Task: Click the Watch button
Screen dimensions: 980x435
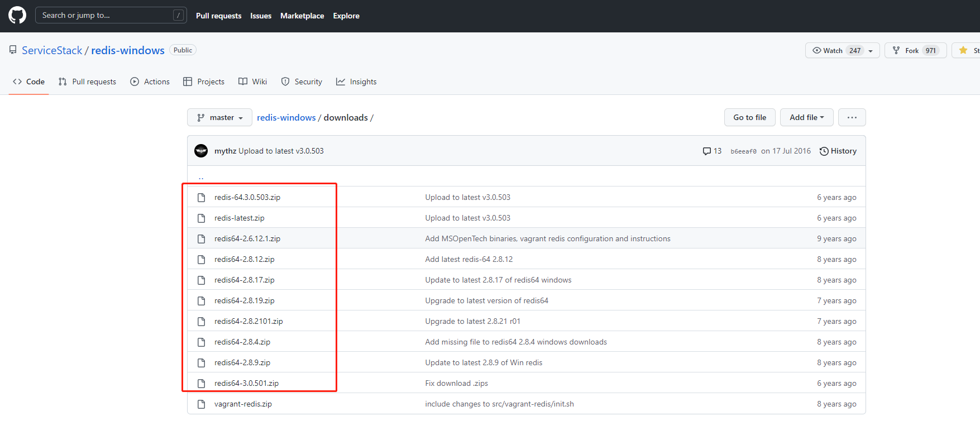Action: (x=836, y=50)
